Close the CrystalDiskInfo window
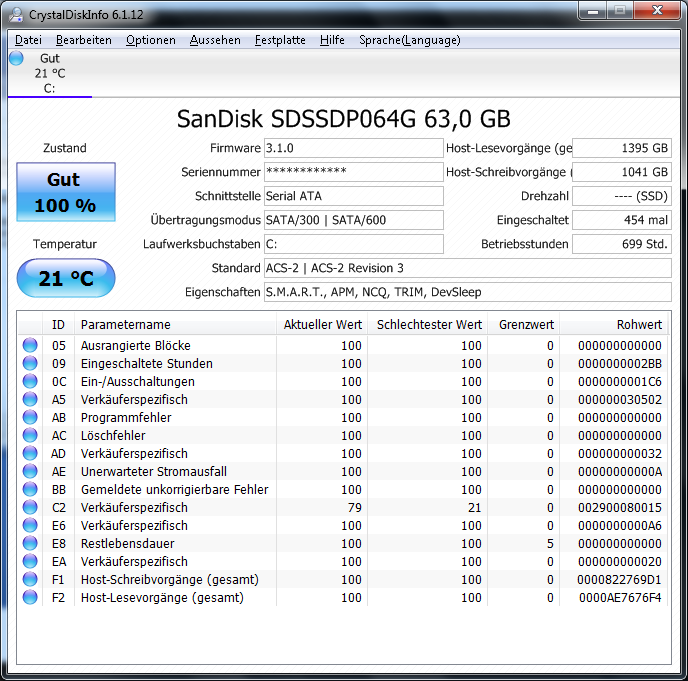The image size is (688, 681). [657, 11]
